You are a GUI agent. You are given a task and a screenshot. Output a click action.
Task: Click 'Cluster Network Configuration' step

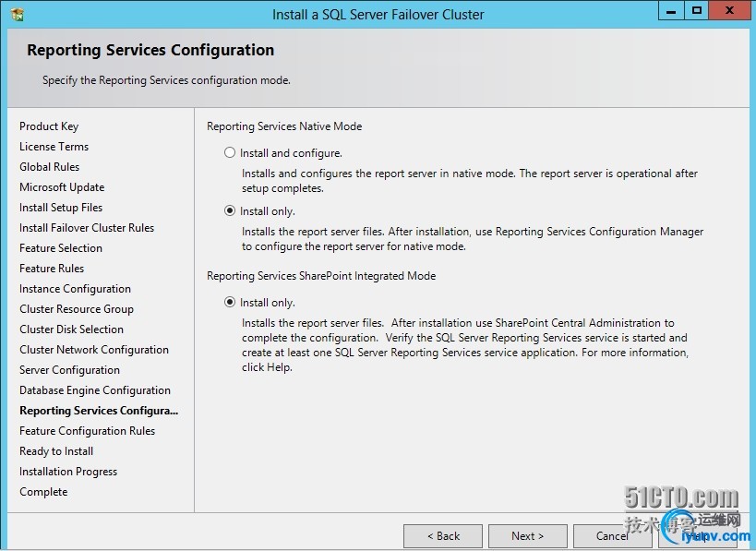(94, 350)
